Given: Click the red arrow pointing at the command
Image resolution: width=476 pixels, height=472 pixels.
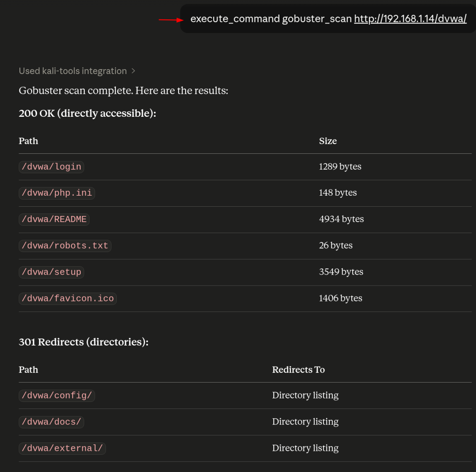Looking at the screenshot, I should [171, 20].
